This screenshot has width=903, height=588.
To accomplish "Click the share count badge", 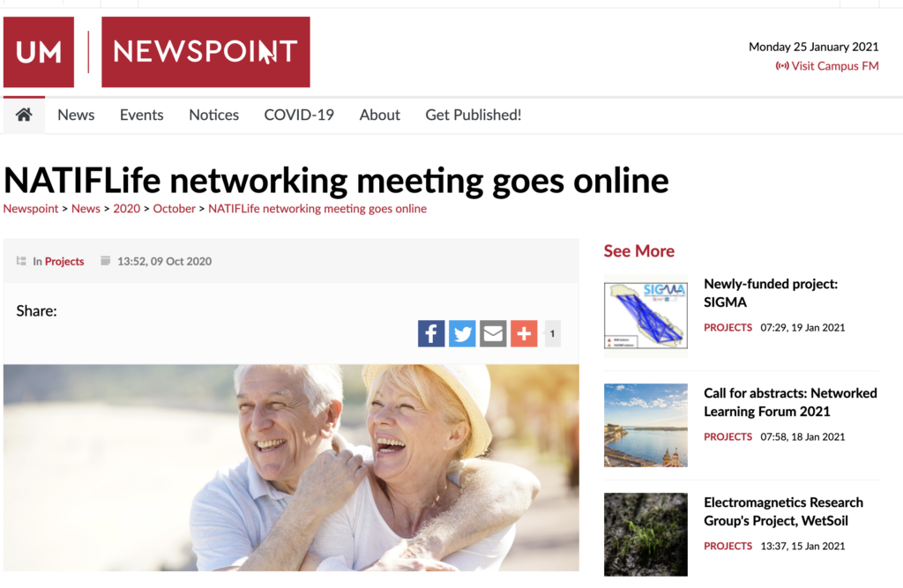I will point(552,333).
